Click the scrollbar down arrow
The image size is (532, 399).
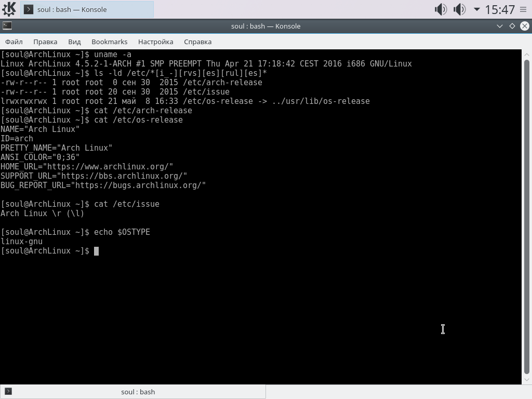click(x=527, y=380)
